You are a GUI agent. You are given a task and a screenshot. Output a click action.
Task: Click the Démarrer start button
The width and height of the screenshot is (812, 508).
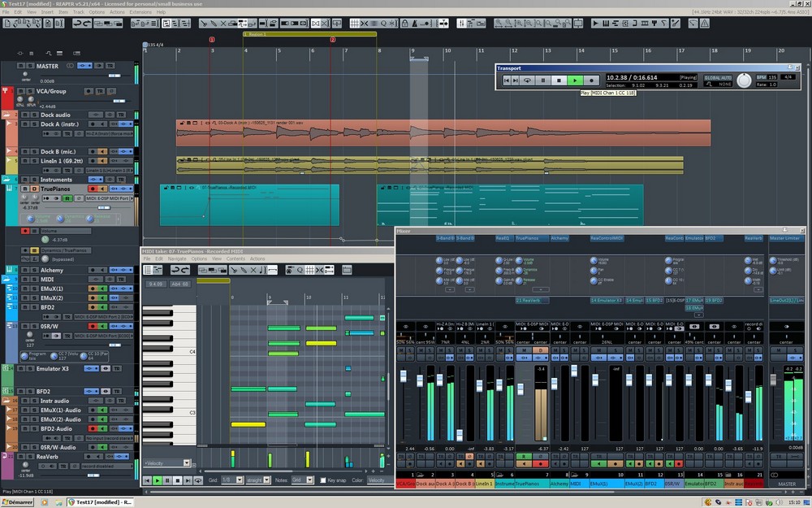17,502
